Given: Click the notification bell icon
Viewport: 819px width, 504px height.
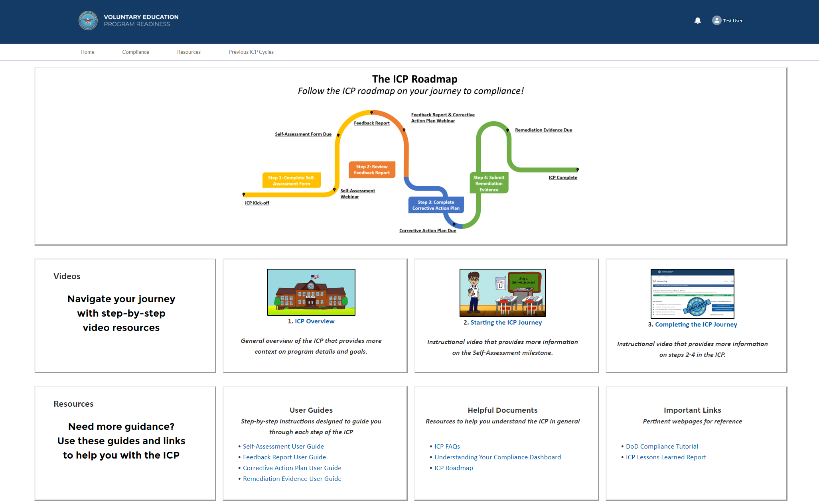Looking at the screenshot, I should [x=697, y=21].
